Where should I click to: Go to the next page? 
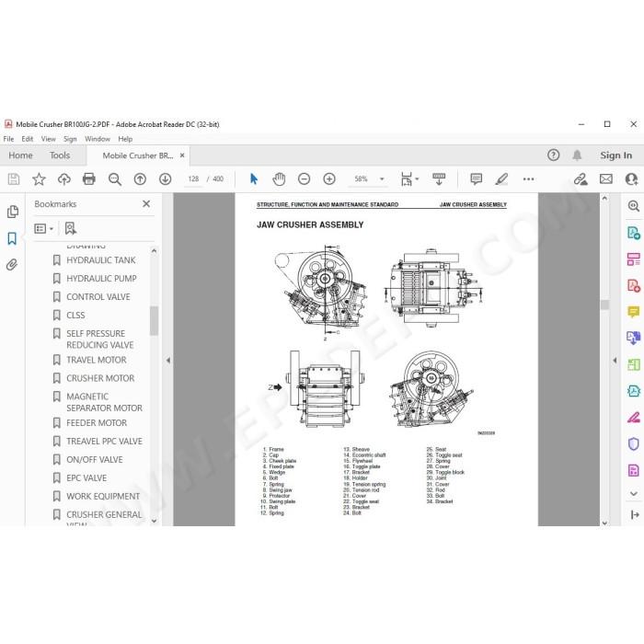(x=165, y=179)
